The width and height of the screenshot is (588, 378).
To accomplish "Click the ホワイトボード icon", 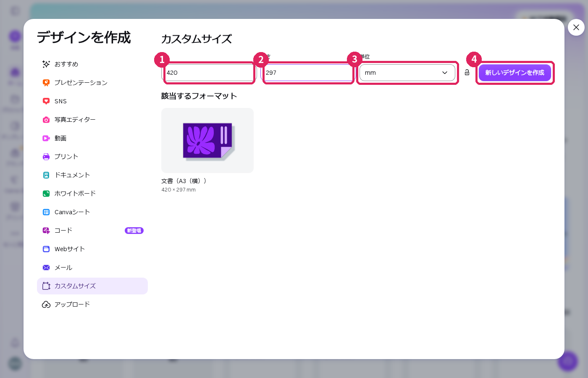I will [x=46, y=194].
